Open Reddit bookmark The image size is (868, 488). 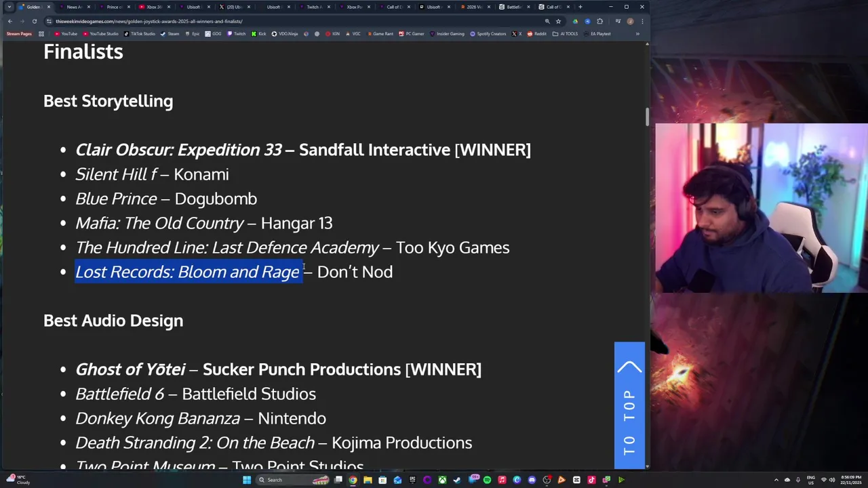tap(536, 33)
